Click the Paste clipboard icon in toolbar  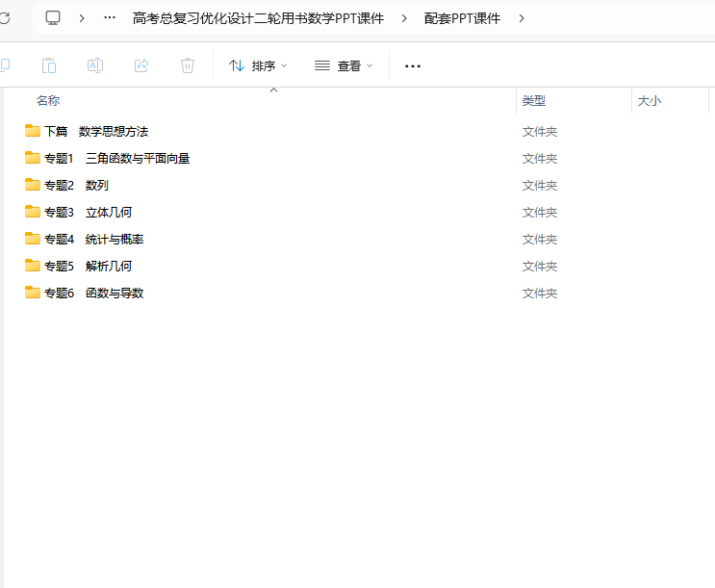coord(49,65)
